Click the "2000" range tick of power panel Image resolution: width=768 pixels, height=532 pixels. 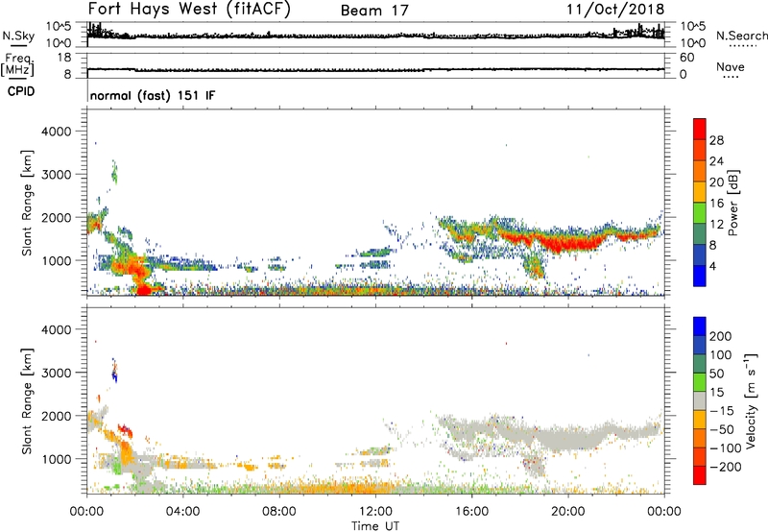point(57,217)
